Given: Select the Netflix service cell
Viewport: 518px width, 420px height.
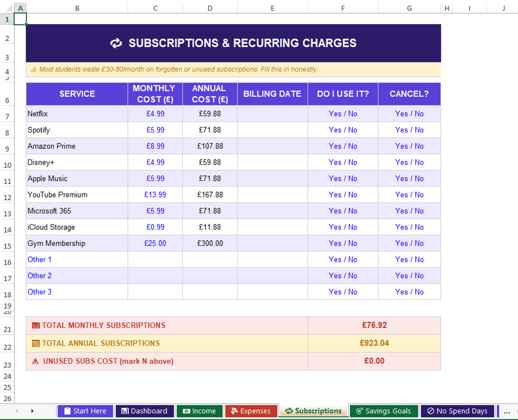Looking at the screenshot, I should [x=77, y=114].
